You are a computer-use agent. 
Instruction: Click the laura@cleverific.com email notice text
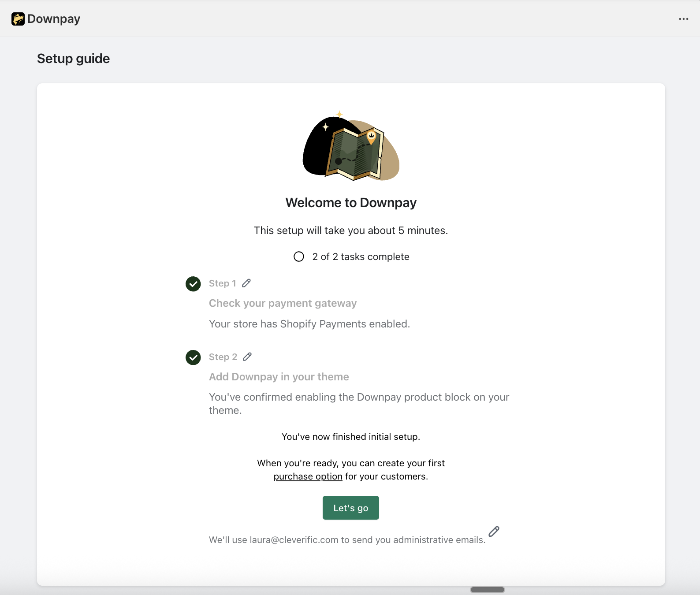pos(347,540)
